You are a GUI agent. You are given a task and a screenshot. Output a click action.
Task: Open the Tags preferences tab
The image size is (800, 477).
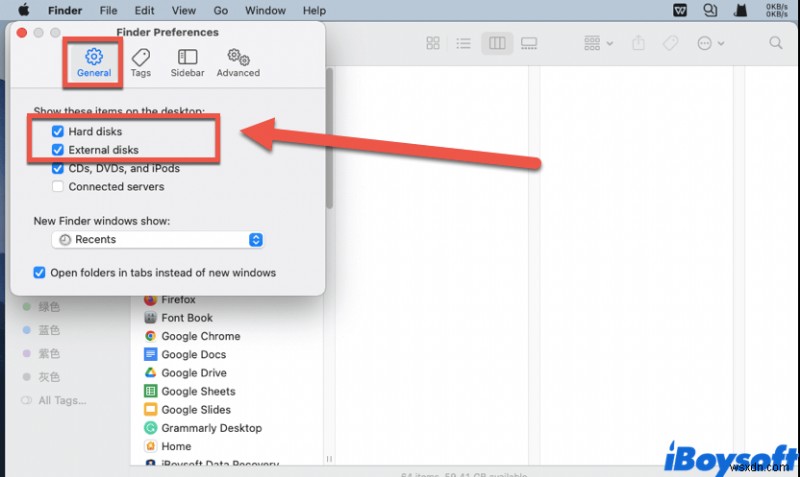click(140, 63)
